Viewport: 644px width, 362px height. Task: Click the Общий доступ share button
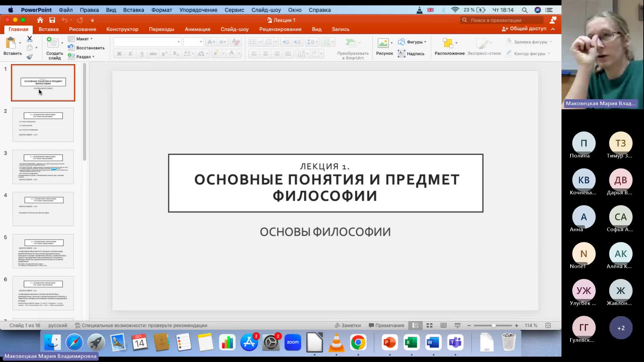point(524,29)
